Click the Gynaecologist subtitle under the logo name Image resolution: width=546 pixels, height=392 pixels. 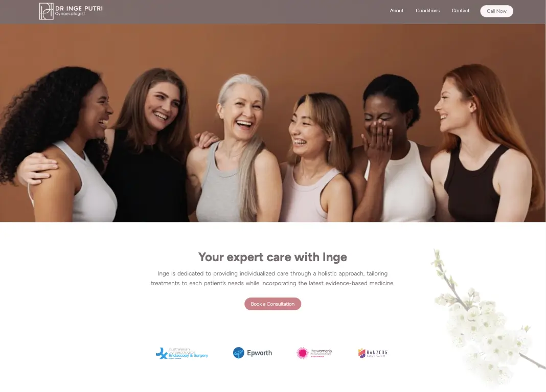tap(70, 14)
